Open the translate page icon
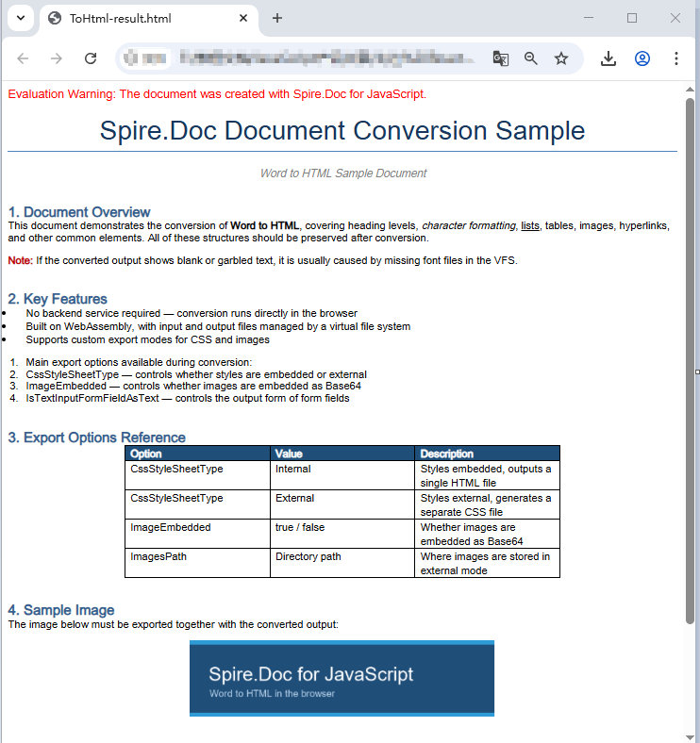This screenshot has height=743, width=700. tap(501, 58)
